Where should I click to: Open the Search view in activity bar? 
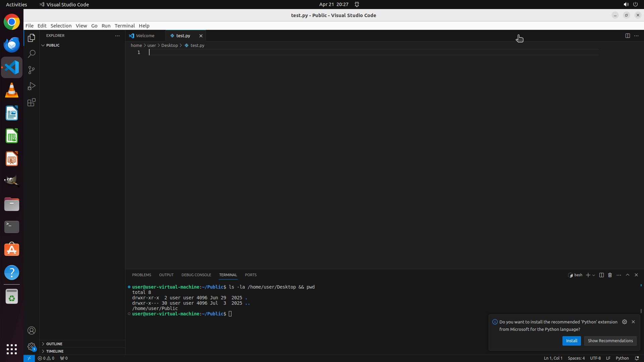[x=32, y=54]
